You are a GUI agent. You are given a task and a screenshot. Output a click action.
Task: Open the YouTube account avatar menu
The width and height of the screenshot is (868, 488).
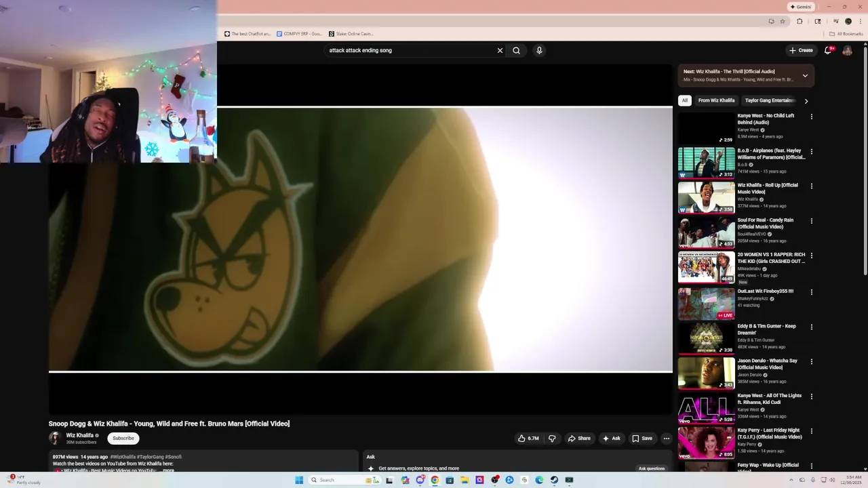pos(847,50)
